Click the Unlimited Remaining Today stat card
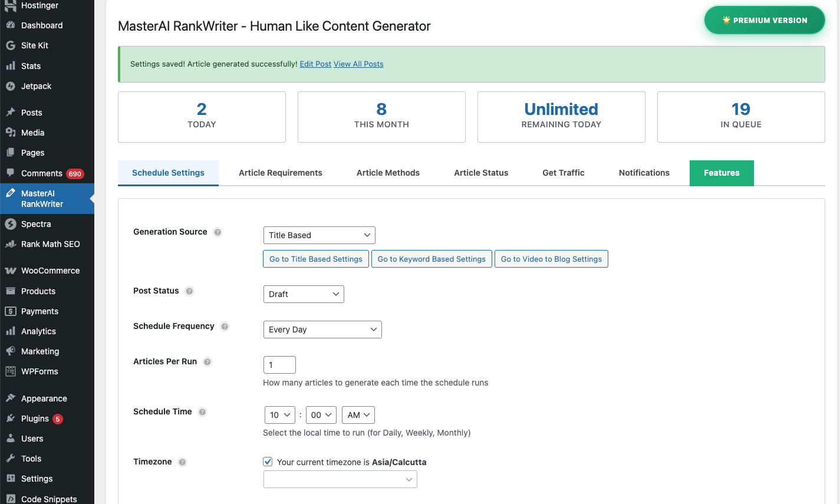Viewport: 840px width, 504px height. click(x=561, y=117)
